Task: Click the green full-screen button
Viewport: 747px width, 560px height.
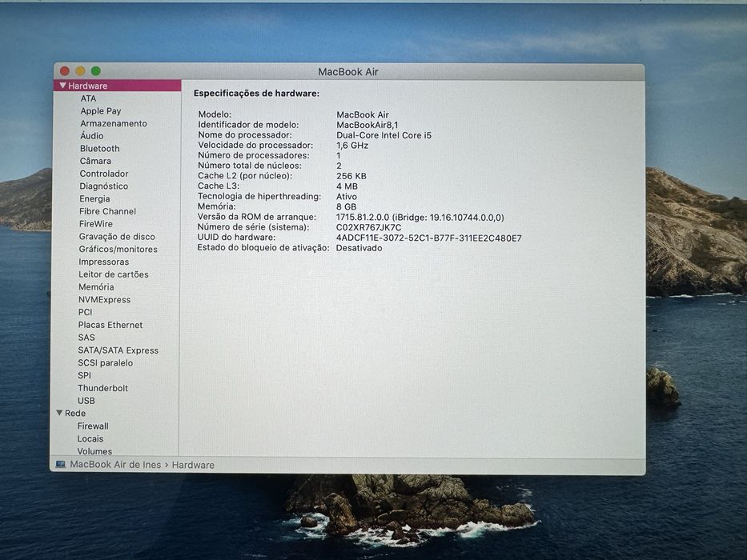Action: pos(96,71)
